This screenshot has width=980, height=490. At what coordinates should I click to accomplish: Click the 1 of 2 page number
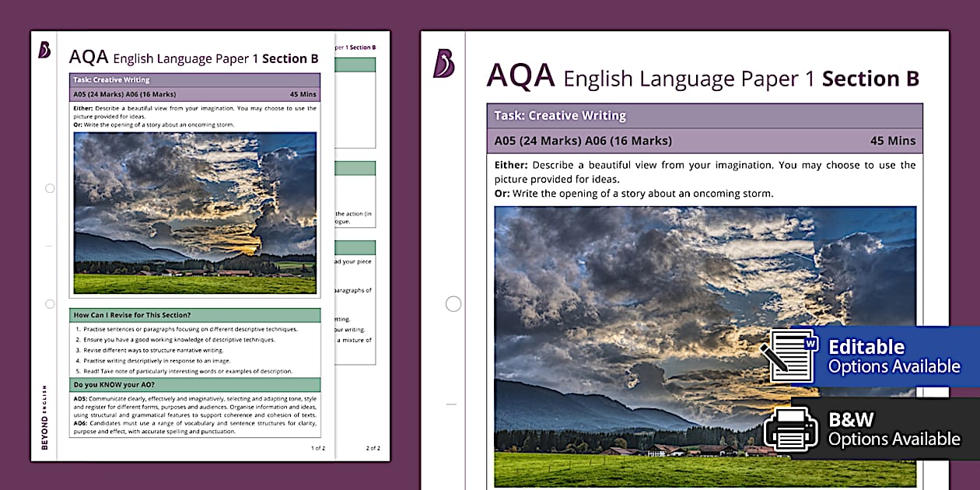tap(317, 448)
